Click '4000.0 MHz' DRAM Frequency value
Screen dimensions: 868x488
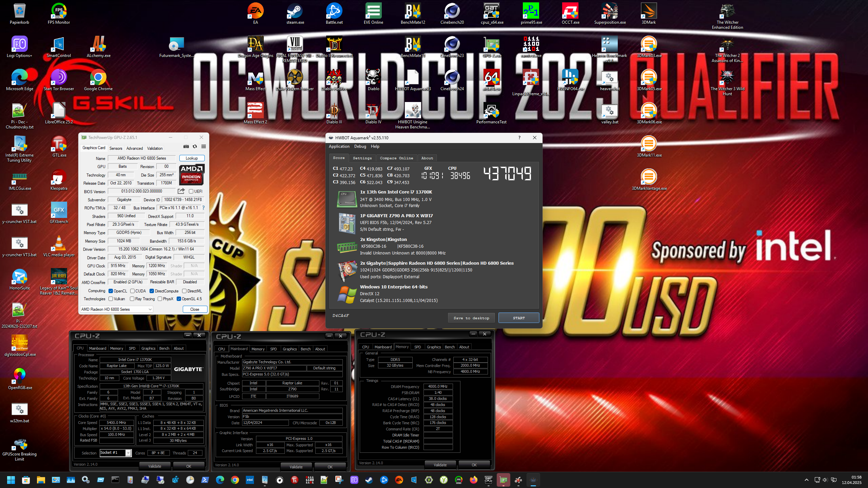click(438, 386)
